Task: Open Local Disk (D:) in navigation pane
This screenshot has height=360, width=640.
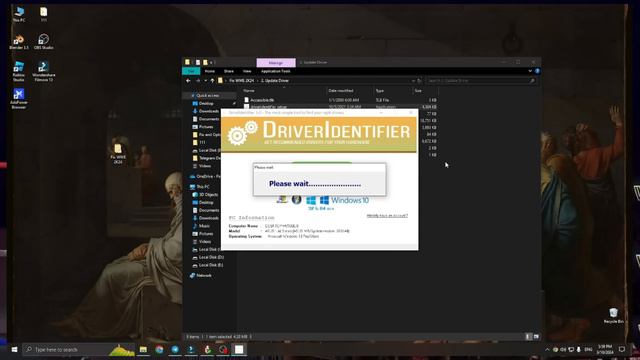Action: 208,257
